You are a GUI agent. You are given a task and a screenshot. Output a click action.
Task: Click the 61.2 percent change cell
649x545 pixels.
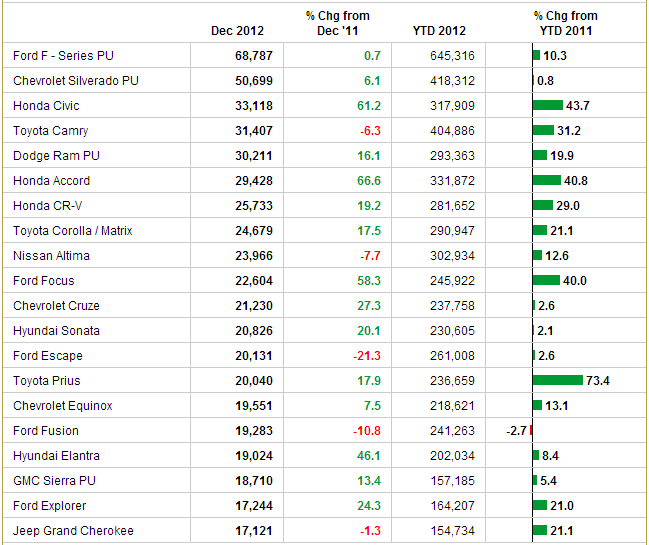pos(369,106)
